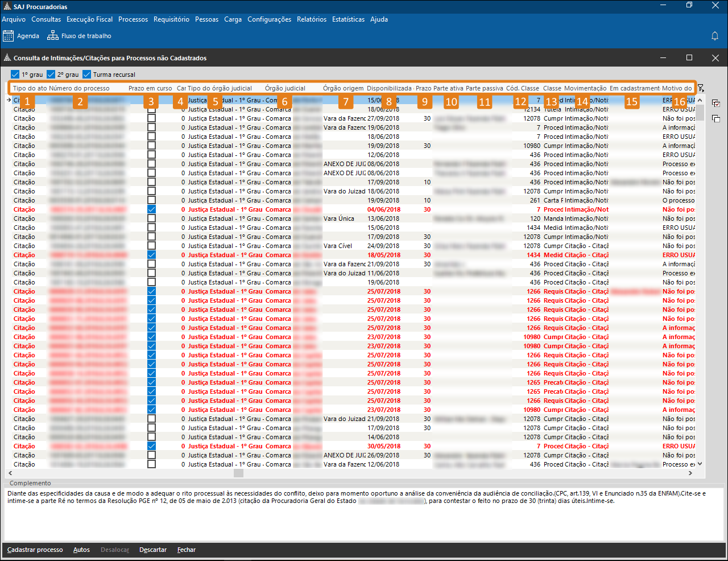Maximize the Consulta de Intimações inner window
The image size is (728, 561).
(689, 58)
